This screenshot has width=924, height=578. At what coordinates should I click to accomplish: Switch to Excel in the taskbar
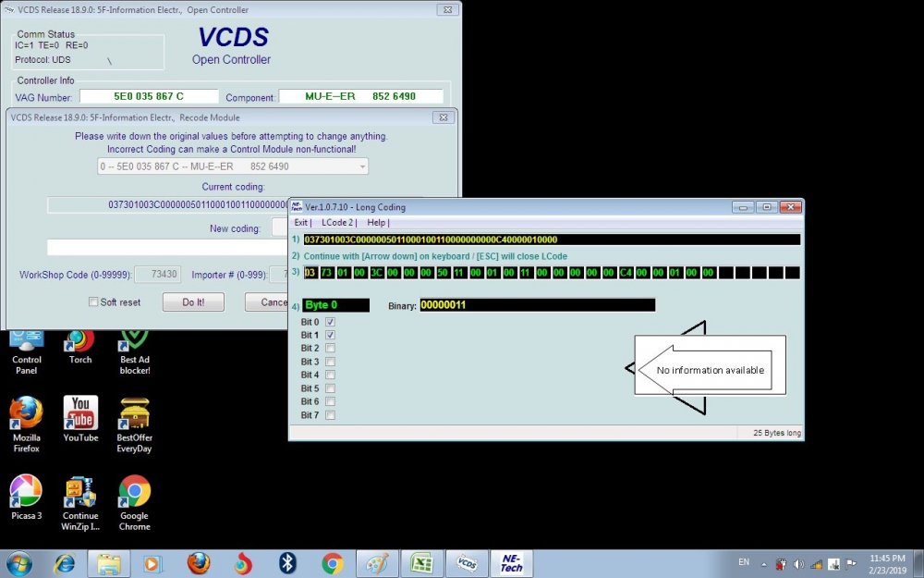click(422, 564)
